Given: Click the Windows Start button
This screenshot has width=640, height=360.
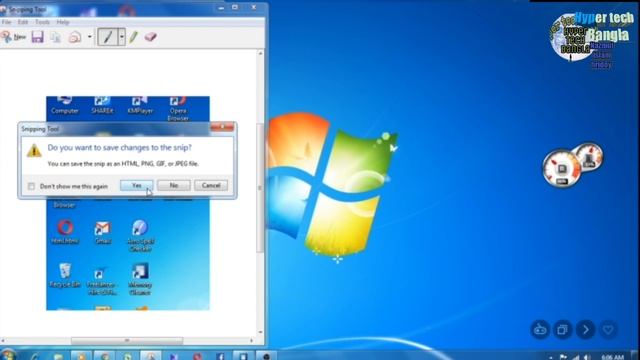Looking at the screenshot, I should (7, 355).
